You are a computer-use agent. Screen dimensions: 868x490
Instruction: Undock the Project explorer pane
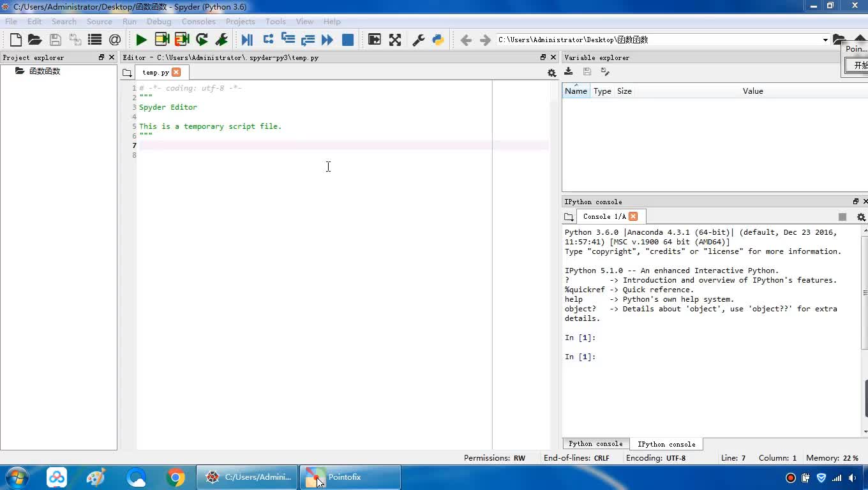(101, 57)
